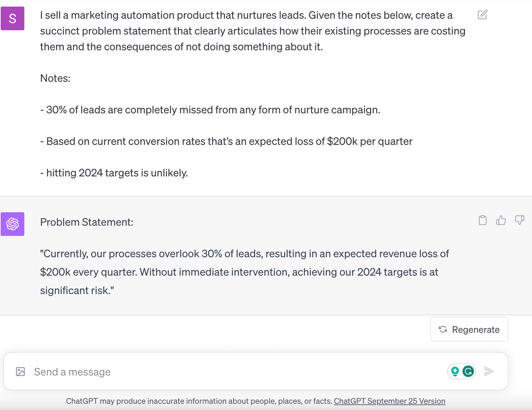Click the thumbs down icon

pos(520,220)
